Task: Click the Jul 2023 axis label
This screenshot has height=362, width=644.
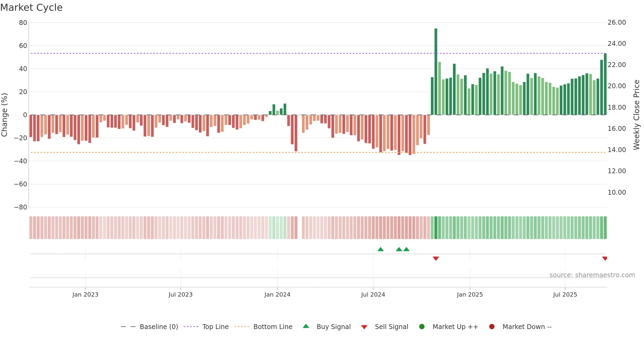Action: 181,295
